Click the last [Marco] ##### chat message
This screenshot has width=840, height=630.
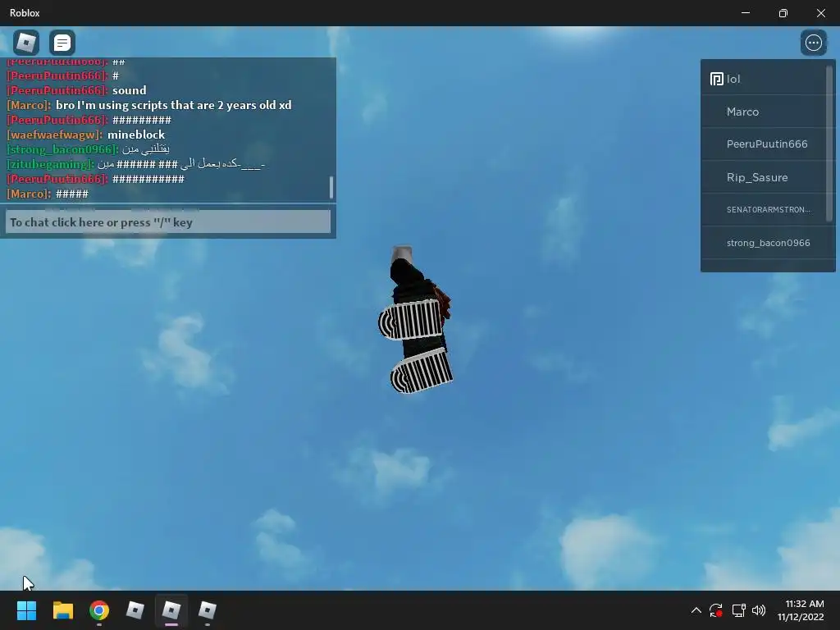pos(48,194)
